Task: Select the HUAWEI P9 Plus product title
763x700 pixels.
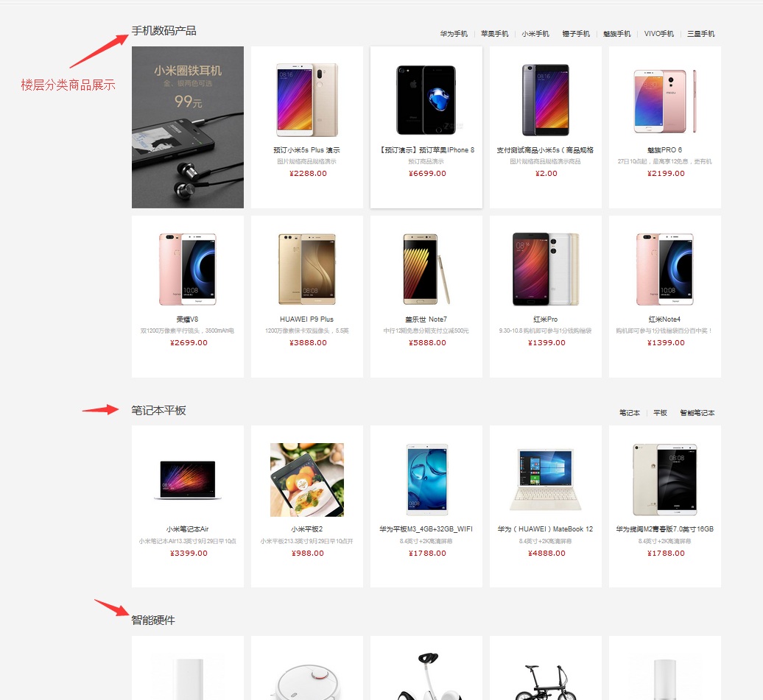Action: pyautogui.click(x=306, y=319)
